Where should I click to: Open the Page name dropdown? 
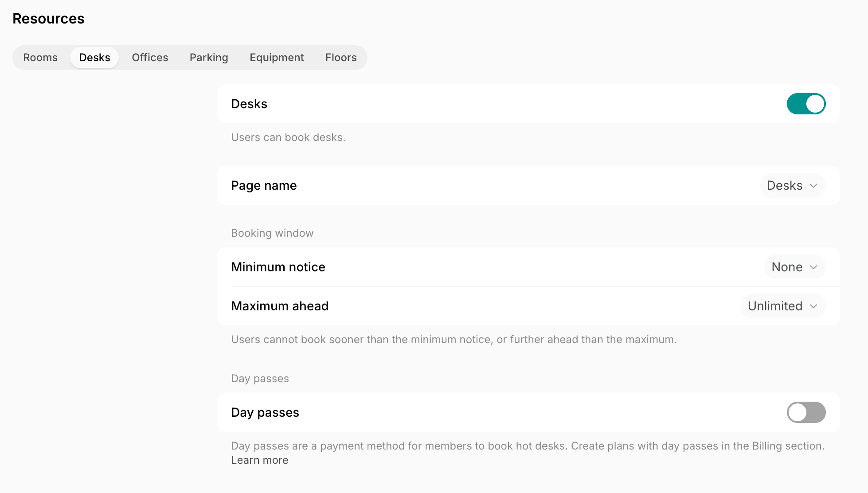793,185
